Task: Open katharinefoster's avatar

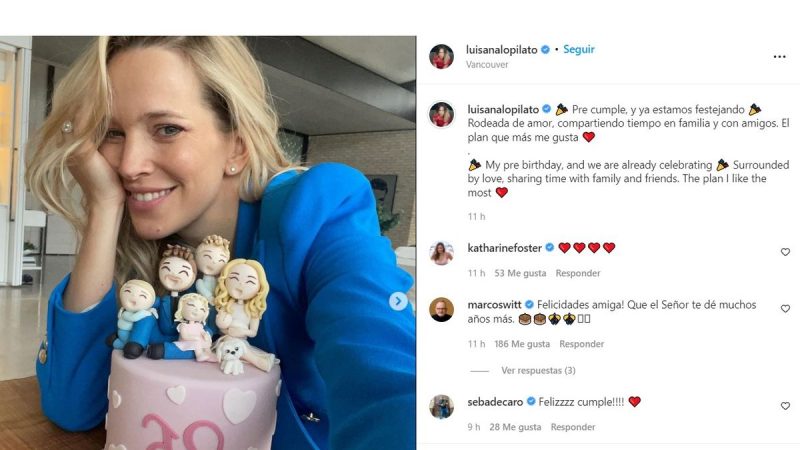Action: coord(441,254)
